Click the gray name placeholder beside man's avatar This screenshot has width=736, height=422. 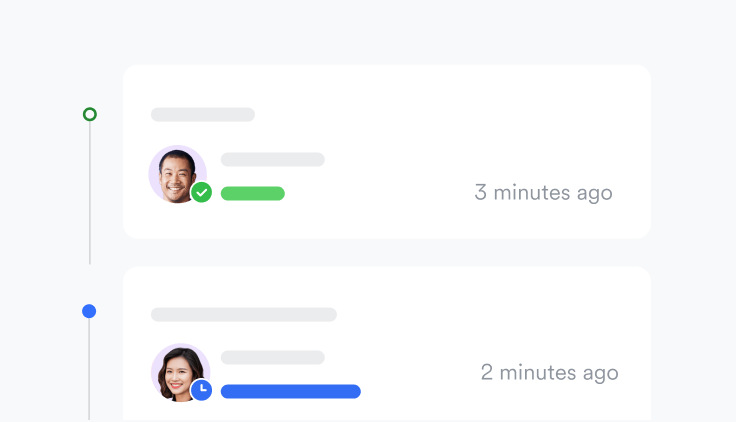point(273,159)
